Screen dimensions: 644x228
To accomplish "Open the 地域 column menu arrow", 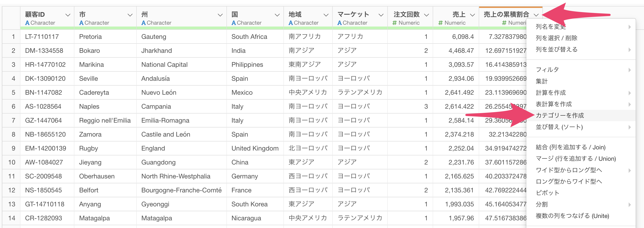I will tap(326, 15).
